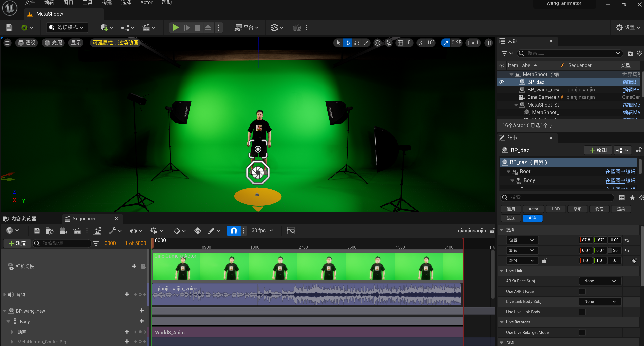This screenshot has width=644, height=346.
Task: Collapse the BP_wang_new track
Action: [5, 311]
